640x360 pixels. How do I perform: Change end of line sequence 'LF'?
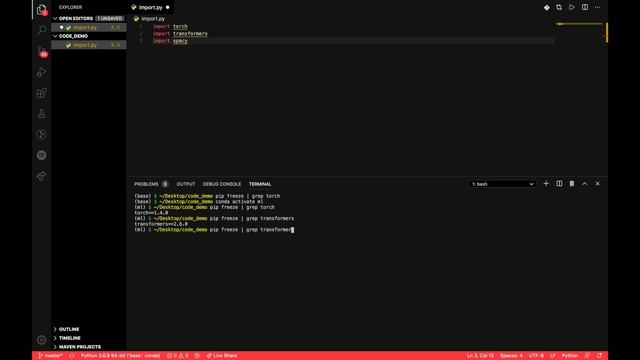coord(552,356)
